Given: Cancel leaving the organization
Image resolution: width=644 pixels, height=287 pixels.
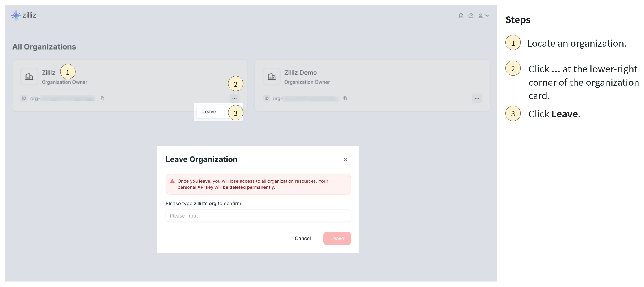Looking at the screenshot, I should pyautogui.click(x=303, y=238).
